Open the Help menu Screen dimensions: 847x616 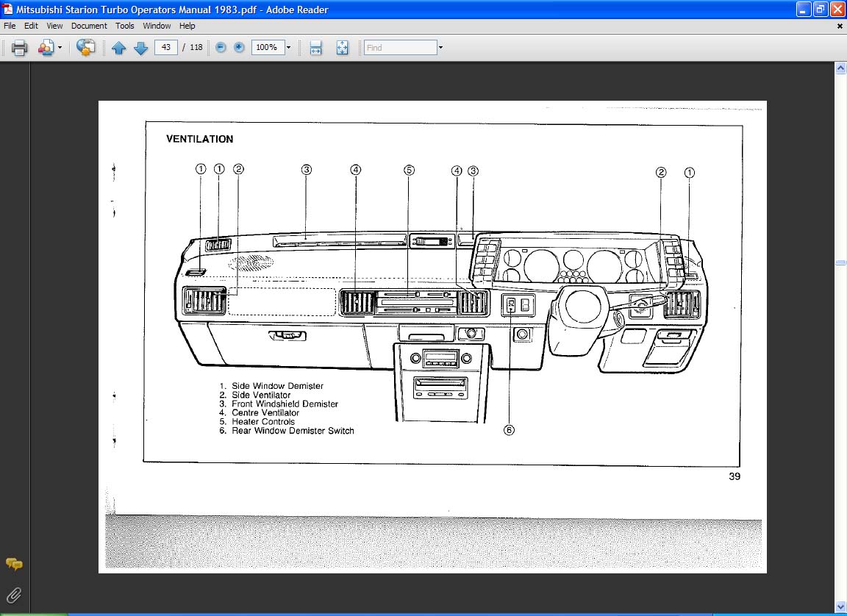coord(187,26)
